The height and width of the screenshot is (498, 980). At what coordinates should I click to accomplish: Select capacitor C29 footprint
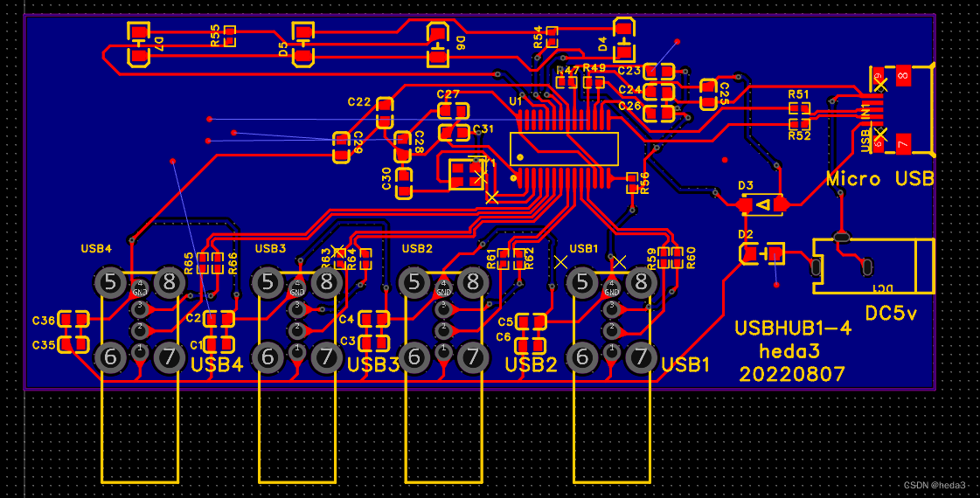(x=341, y=148)
